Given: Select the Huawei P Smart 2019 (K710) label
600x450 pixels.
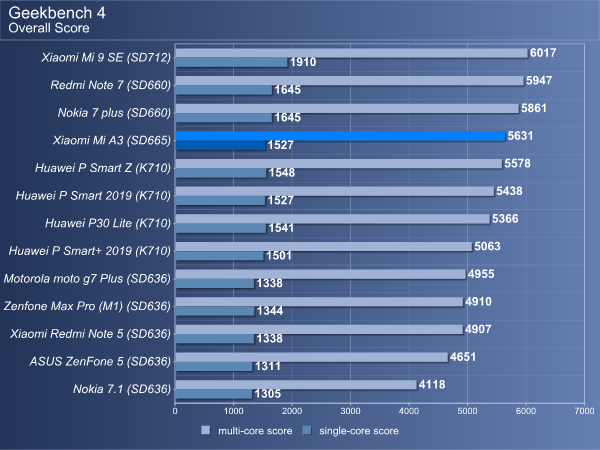Looking at the screenshot, I should pyautogui.click(x=93, y=196).
